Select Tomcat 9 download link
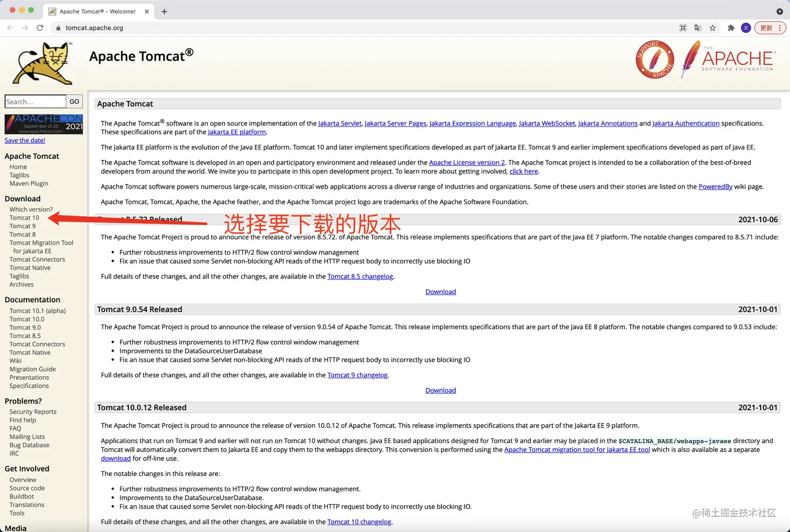790x532 pixels. tap(22, 226)
